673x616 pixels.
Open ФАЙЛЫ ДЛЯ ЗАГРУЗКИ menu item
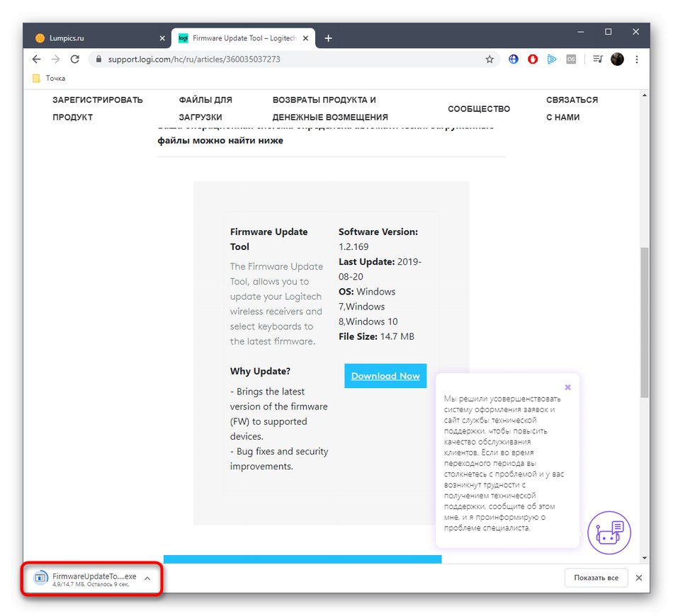(x=205, y=108)
